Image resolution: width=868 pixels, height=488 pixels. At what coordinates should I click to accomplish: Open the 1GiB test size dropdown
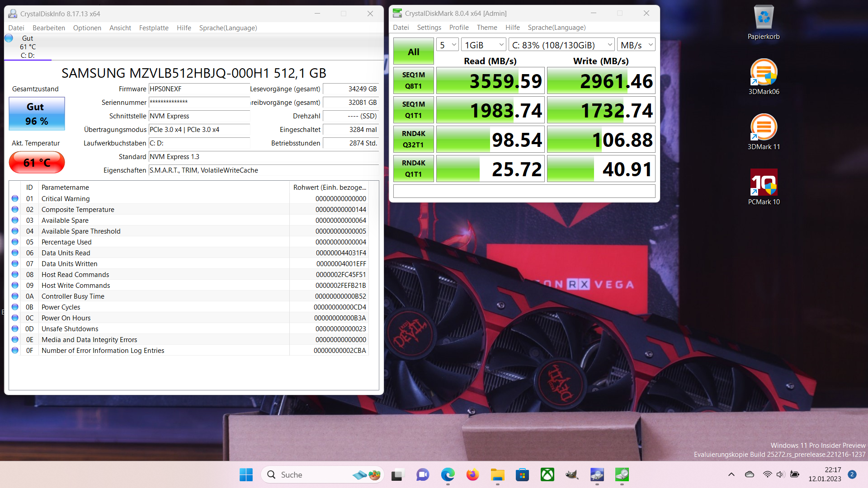tap(484, 45)
